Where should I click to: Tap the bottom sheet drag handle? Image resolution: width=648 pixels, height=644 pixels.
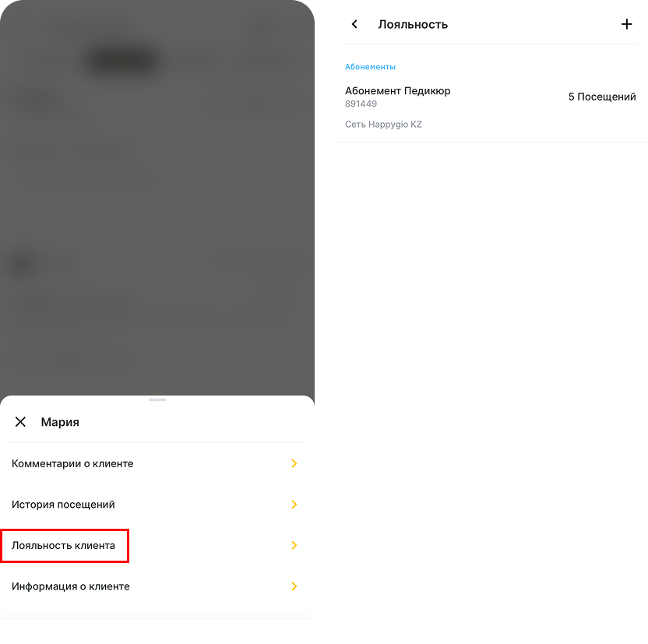[157, 399]
